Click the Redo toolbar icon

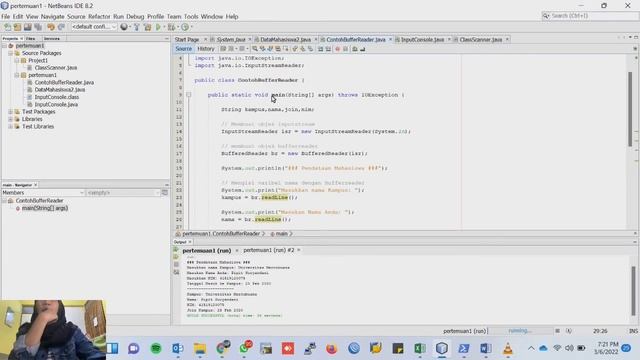61,27
